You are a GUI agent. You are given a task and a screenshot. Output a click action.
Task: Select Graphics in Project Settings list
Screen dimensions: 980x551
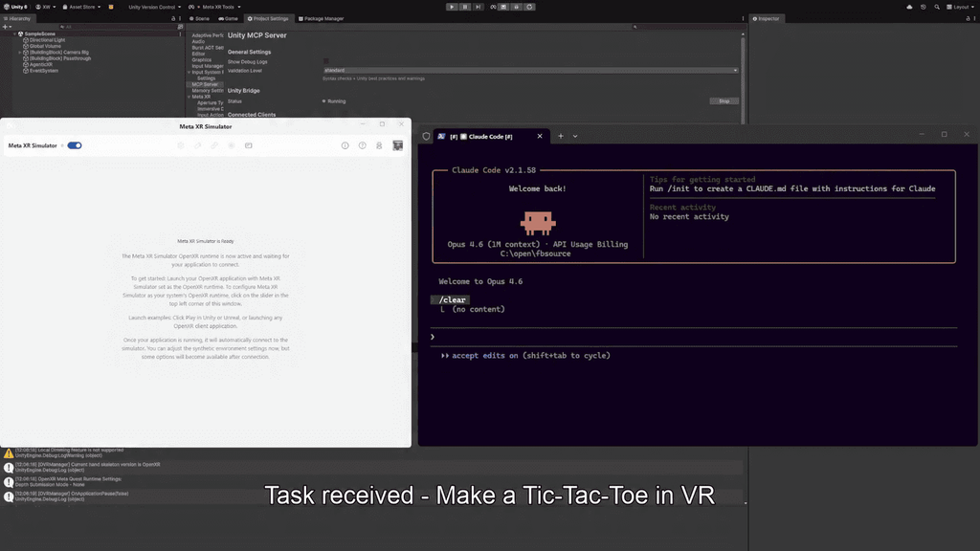click(201, 60)
